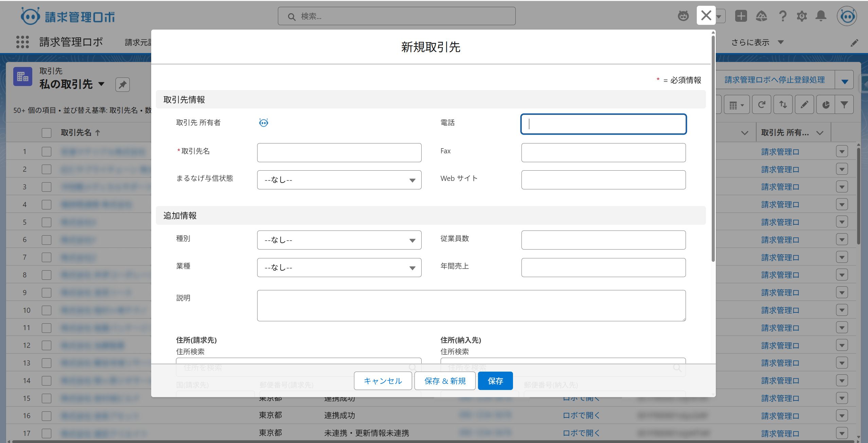Viewport: 868px width, 443px height.
Task: Open the row 10 actions dropdown
Action: tap(842, 310)
